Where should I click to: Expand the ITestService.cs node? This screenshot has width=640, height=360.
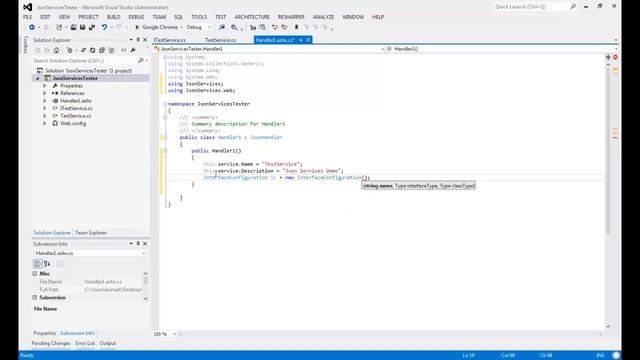click(x=45, y=108)
